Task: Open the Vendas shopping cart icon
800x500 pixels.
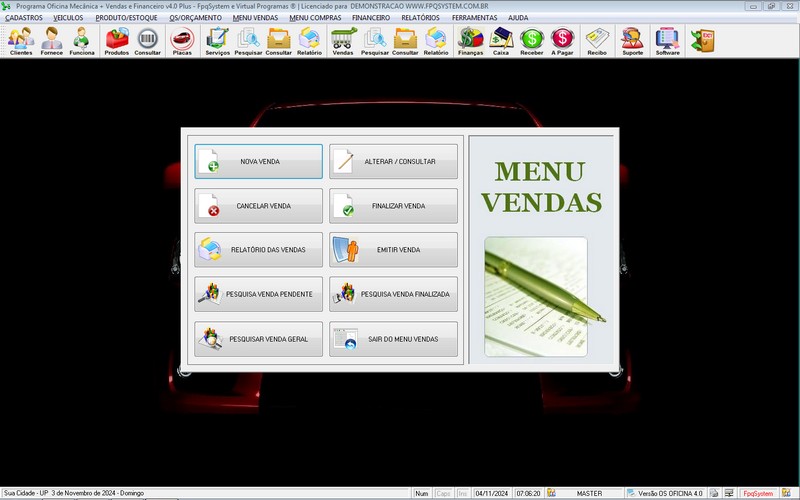Action: (343, 41)
